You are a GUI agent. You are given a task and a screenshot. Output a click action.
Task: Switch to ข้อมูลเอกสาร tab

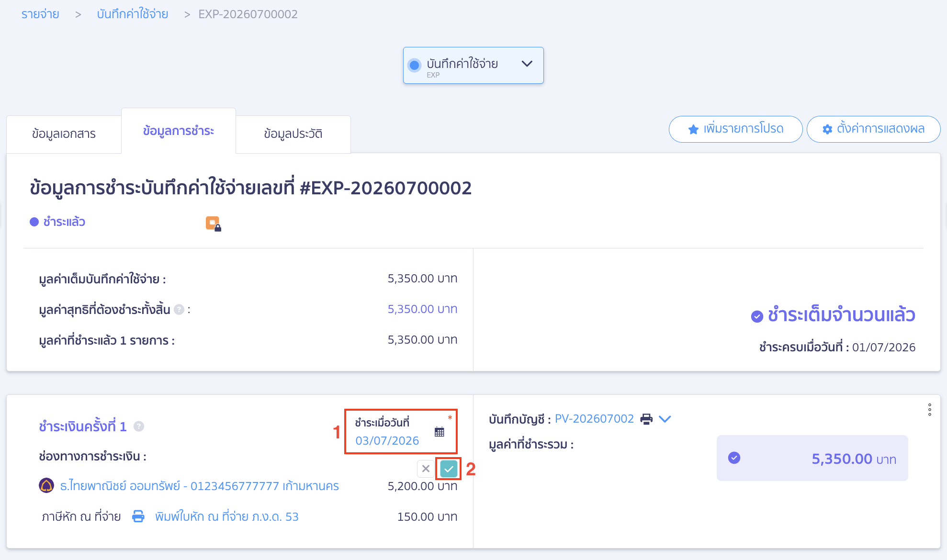(x=64, y=134)
